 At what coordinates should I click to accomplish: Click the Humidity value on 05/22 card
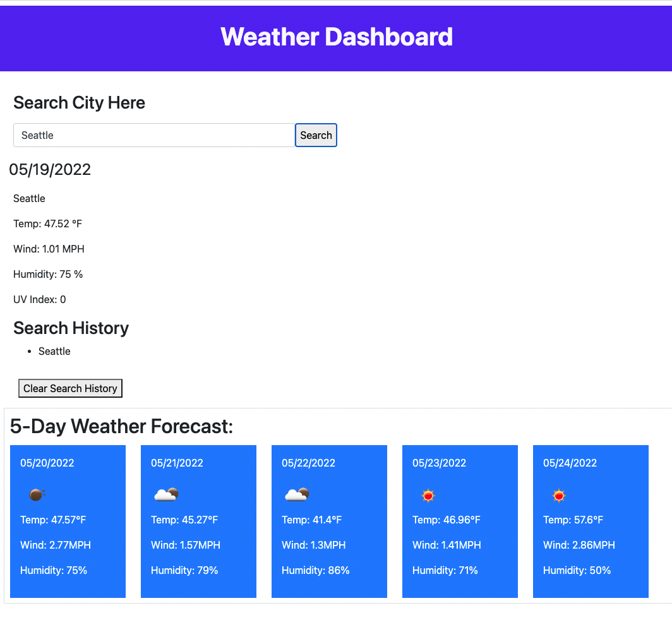[x=315, y=570]
